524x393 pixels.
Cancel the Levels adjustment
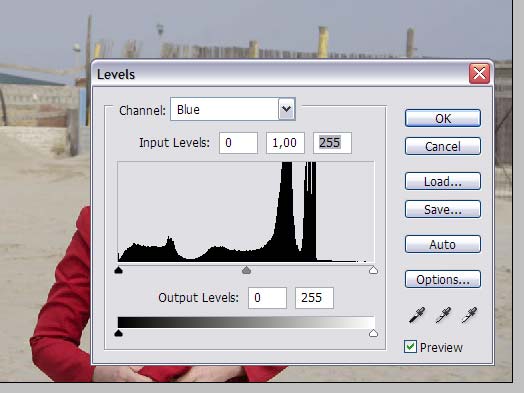pyautogui.click(x=443, y=146)
